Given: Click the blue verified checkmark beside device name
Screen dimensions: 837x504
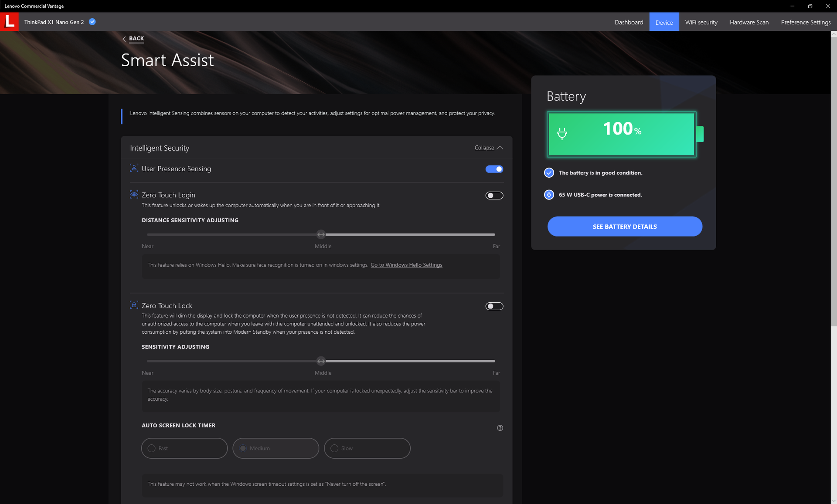Looking at the screenshot, I should tap(92, 22).
